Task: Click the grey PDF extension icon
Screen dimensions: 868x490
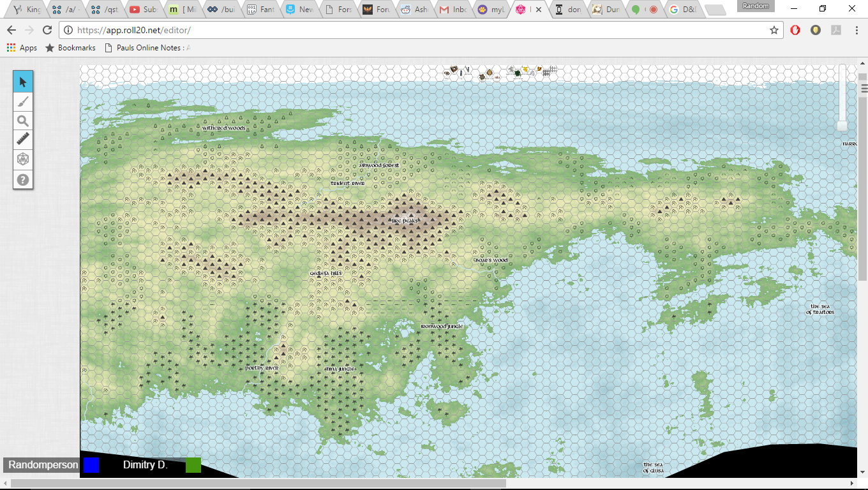Action: pyautogui.click(x=835, y=30)
